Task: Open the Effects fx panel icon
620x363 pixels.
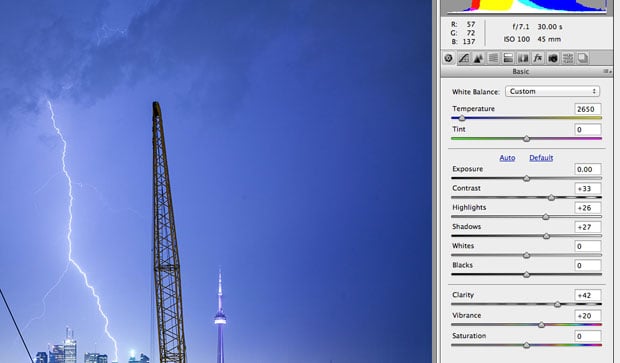Action: [538, 58]
